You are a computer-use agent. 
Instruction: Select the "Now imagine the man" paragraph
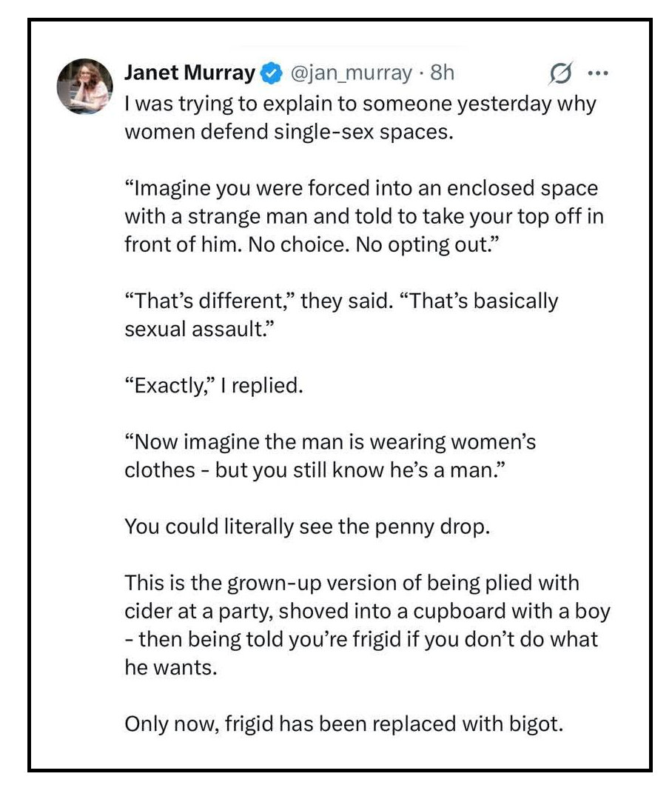pos(330,456)
